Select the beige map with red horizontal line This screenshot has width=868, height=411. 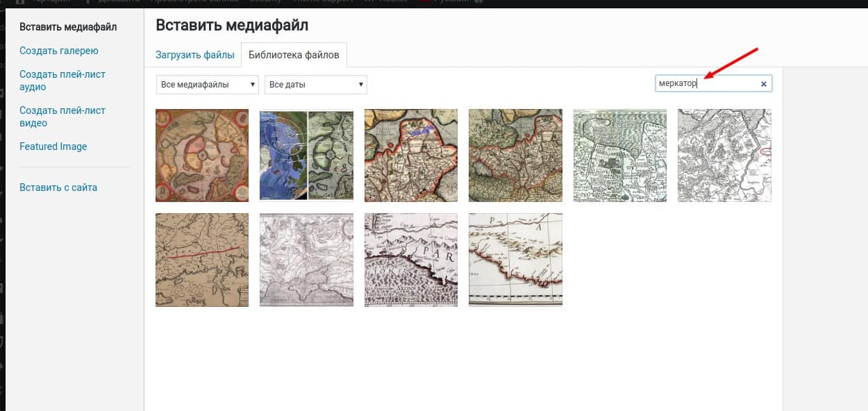click(x=202, y=260)
